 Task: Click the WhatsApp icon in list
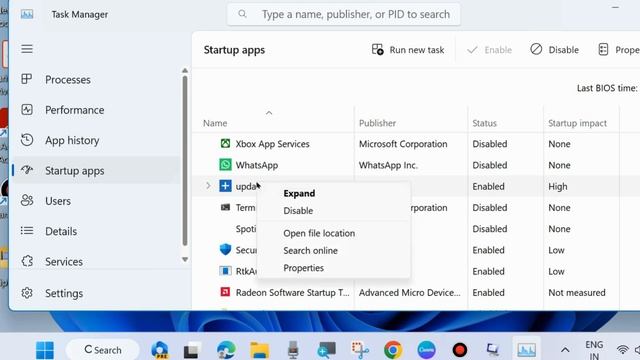click(x=225, y=165)
